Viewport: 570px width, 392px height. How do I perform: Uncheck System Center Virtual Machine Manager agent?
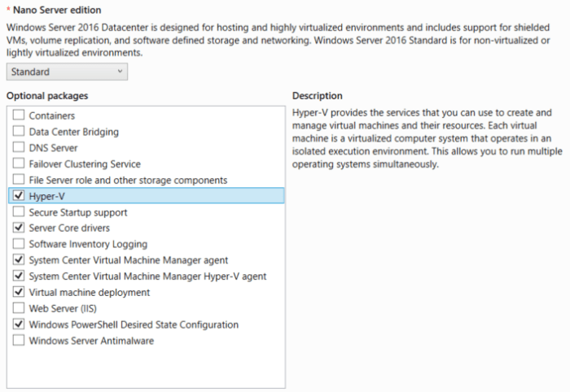[19, 259]
